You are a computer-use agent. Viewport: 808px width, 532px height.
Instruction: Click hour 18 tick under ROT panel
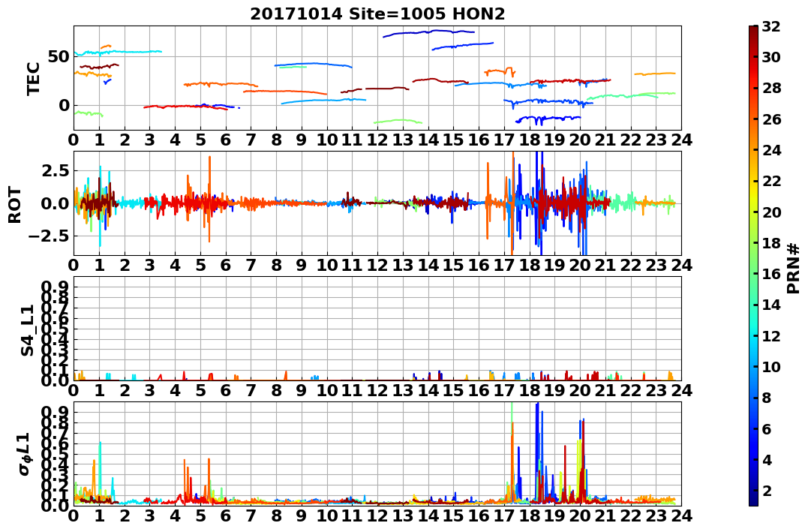tap(530, 265)
